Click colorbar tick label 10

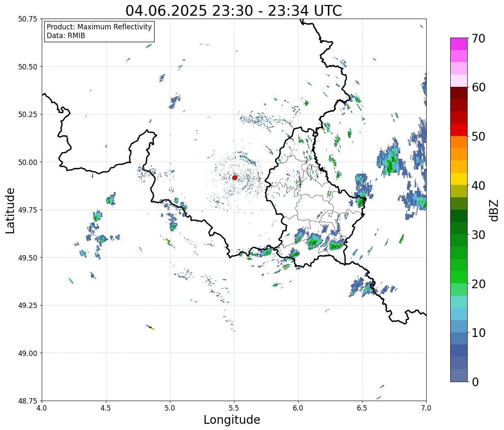pos(478,332)
